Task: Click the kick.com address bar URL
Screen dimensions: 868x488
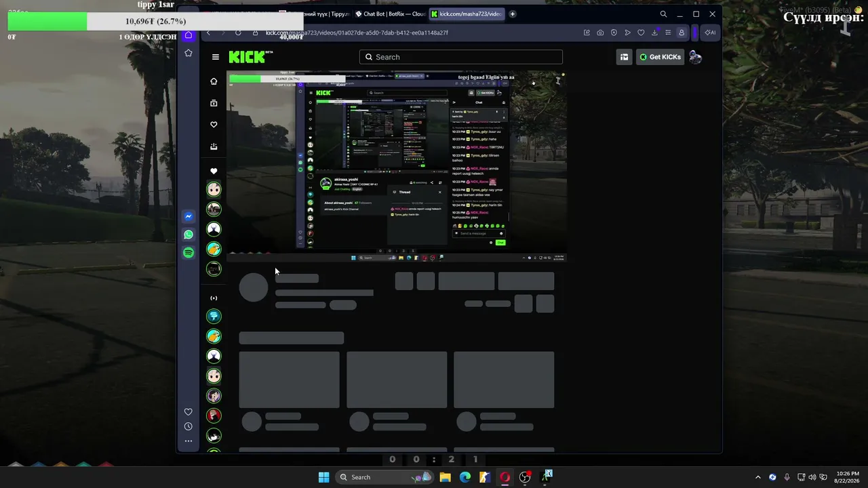Action: [x=357, y=33]
